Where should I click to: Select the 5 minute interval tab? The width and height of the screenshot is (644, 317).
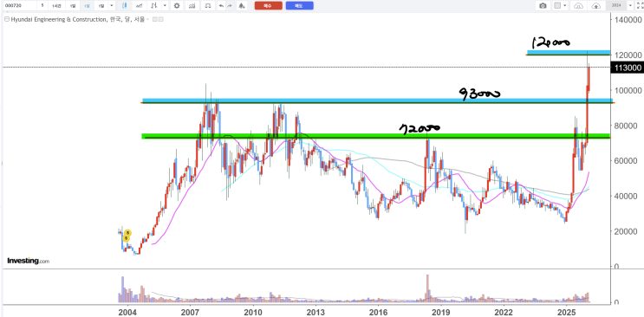(42, 6)
